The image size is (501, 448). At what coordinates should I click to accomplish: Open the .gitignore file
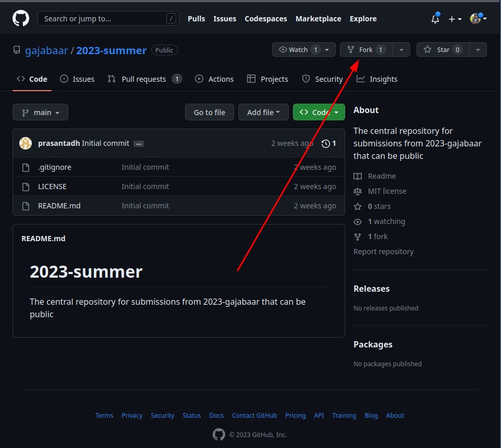(x=55, y=167)
